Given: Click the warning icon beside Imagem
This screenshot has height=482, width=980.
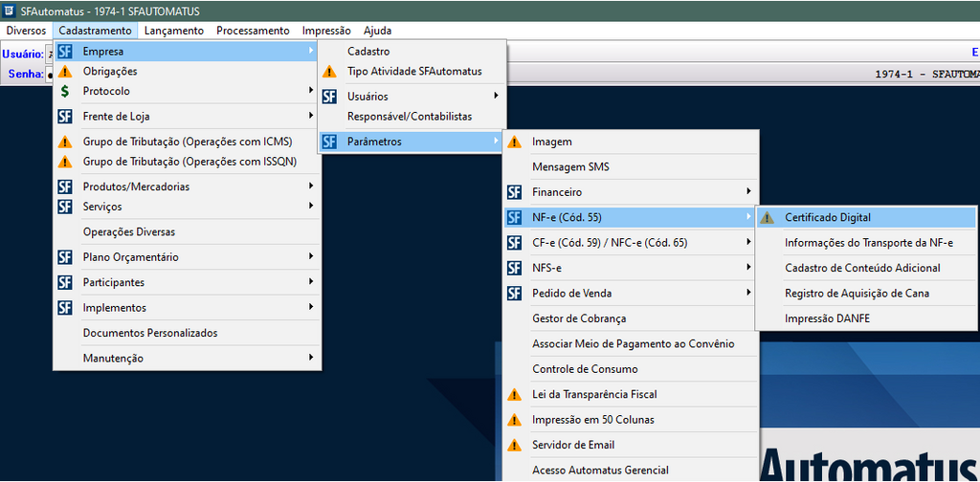Looking at the screenshot, I should point(515,142).
